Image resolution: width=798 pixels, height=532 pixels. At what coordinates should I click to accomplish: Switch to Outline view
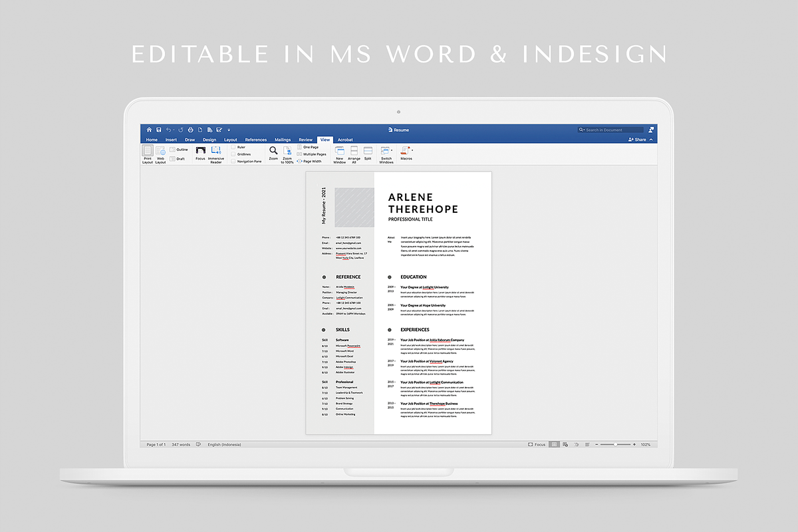(x=179, y=150)
